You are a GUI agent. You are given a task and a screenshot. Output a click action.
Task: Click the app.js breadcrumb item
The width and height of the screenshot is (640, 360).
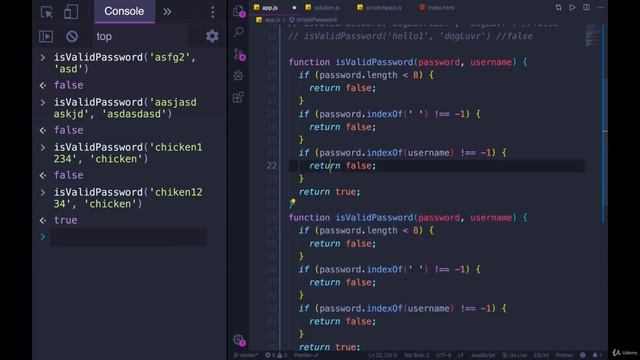pos(267,20)
